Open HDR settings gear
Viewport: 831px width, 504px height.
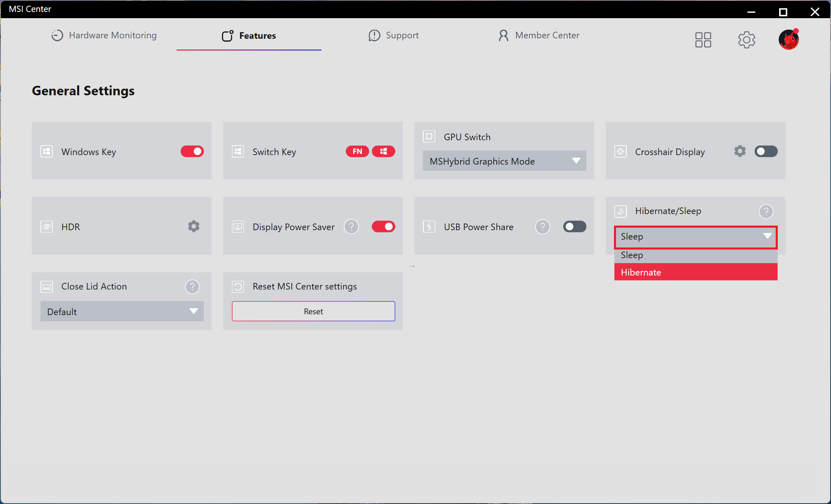pos(194,226)
